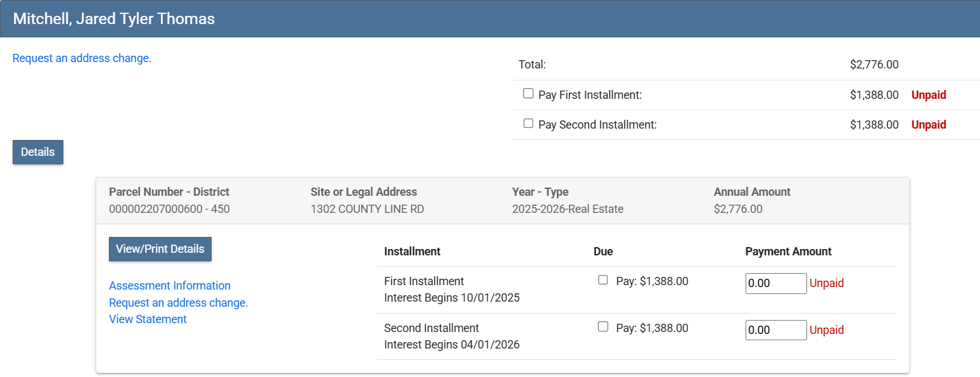The height and width of the screenshot is (377, 980).
Task: Tick the Second Installment Pay: $1,388.00 checkbox in table
Action: click(603, 327)
